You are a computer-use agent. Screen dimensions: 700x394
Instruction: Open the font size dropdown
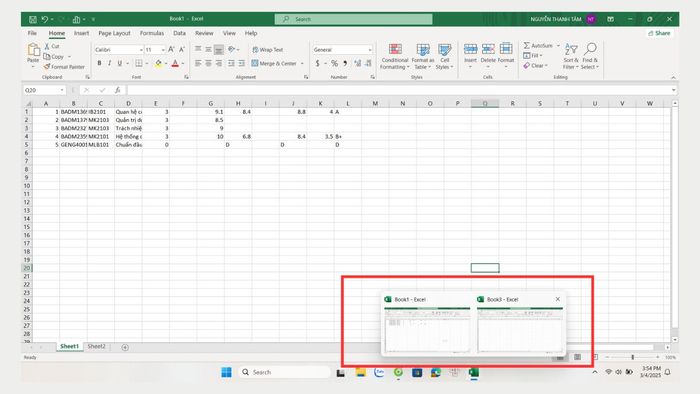click(163, 50)
